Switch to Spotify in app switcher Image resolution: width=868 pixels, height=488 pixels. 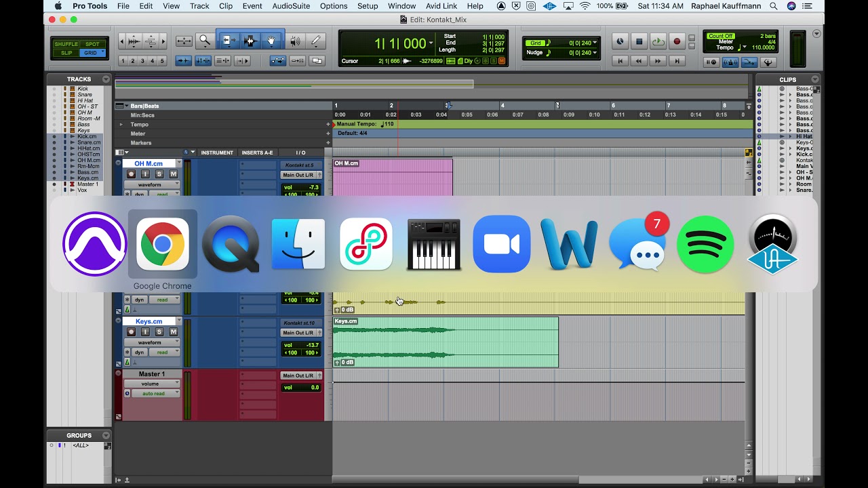[705, 244]
